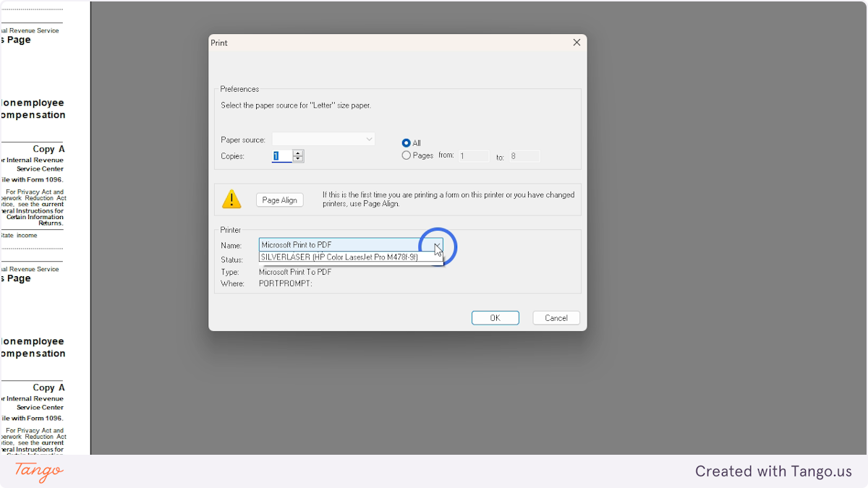Click the Nonemployee Compensation form preview
The image size is (868, 488).
coord(32,108)
